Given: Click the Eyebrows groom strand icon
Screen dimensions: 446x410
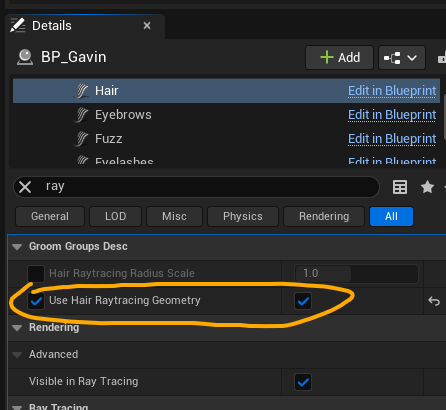Looking at the screenshot, I should click(81, 115).
